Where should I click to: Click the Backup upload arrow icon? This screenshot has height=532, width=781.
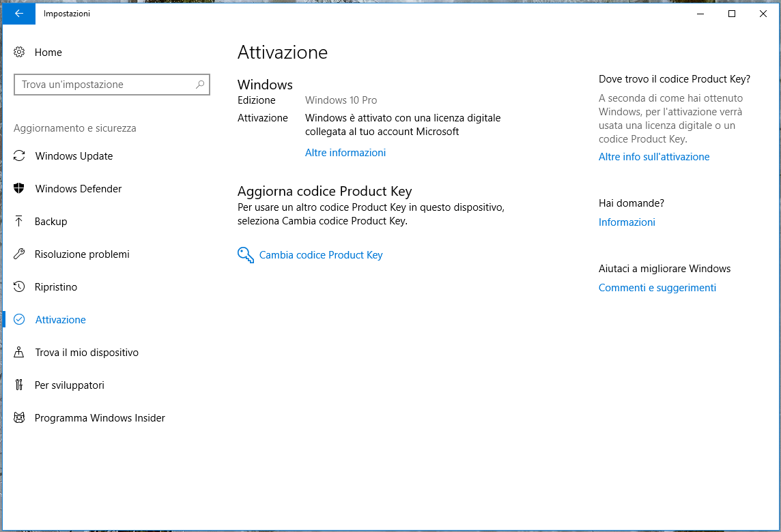pyautogui.click(x=19, y=222)
